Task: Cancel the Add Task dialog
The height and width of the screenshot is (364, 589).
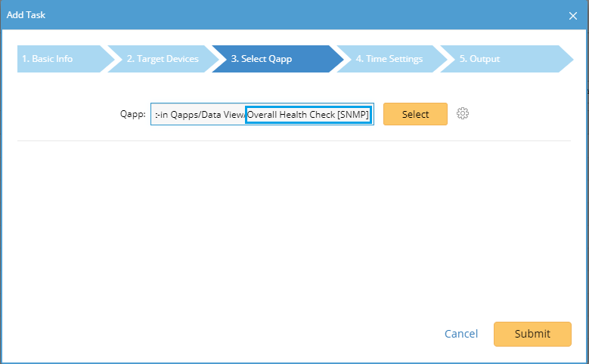Action: (461, 334)
